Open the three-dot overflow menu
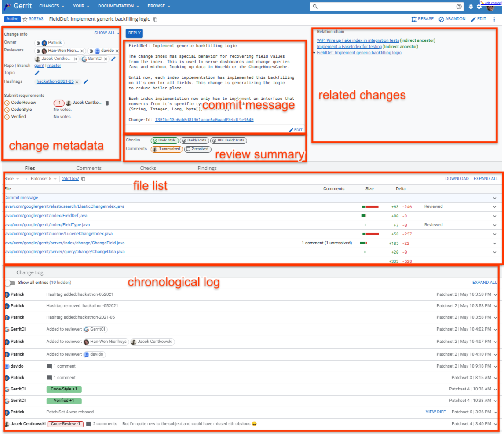Image resolution: width=504 pixels, height=434 pixels. coord(494,19)
